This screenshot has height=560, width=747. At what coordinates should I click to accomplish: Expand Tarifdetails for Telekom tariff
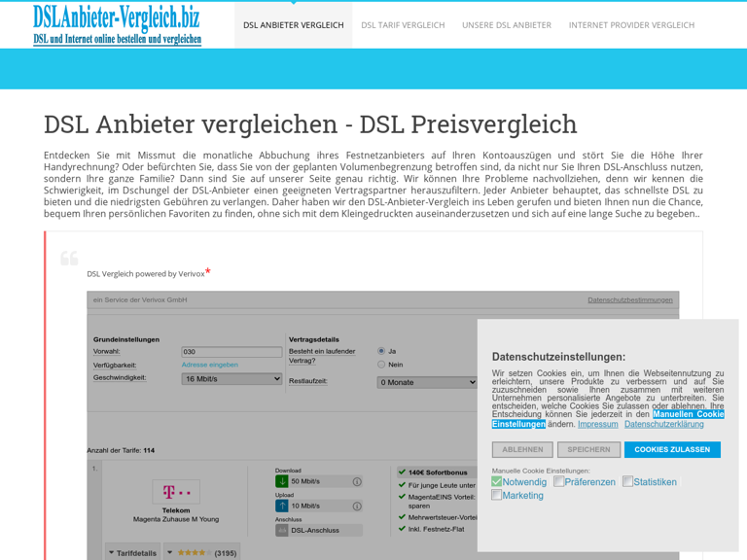[x=131, y=552]
